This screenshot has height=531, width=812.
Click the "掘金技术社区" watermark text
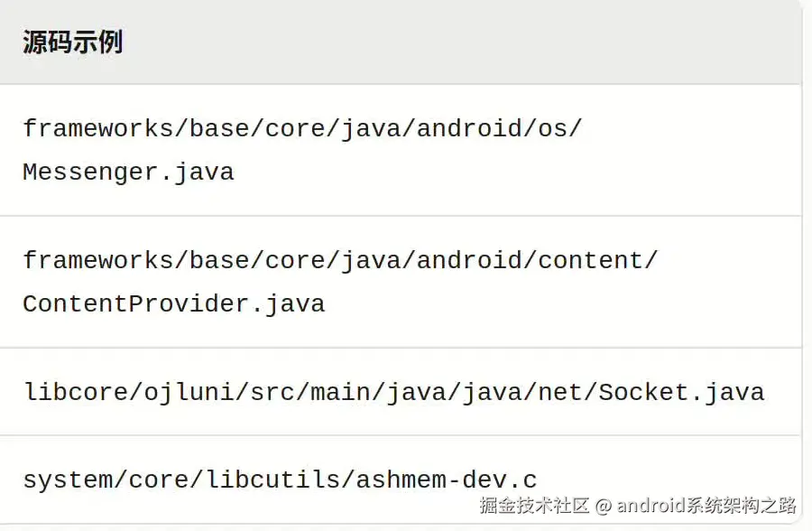[534, 506]
